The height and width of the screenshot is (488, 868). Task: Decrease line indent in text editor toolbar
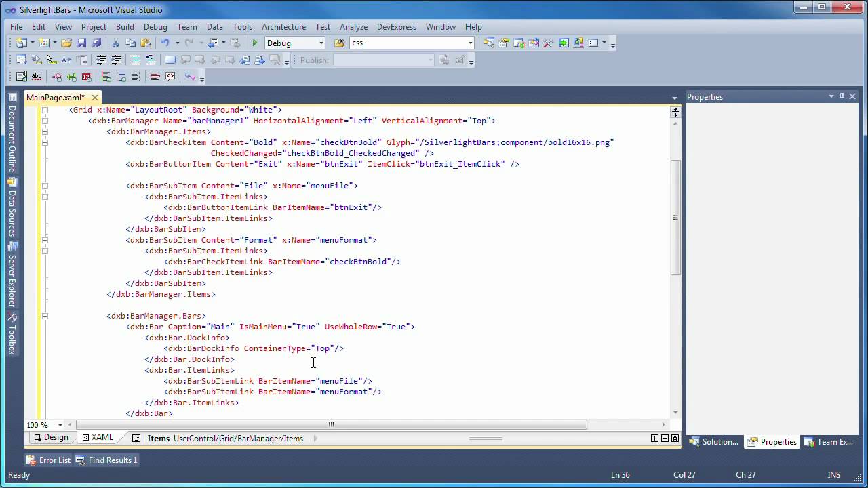(102, 60)
